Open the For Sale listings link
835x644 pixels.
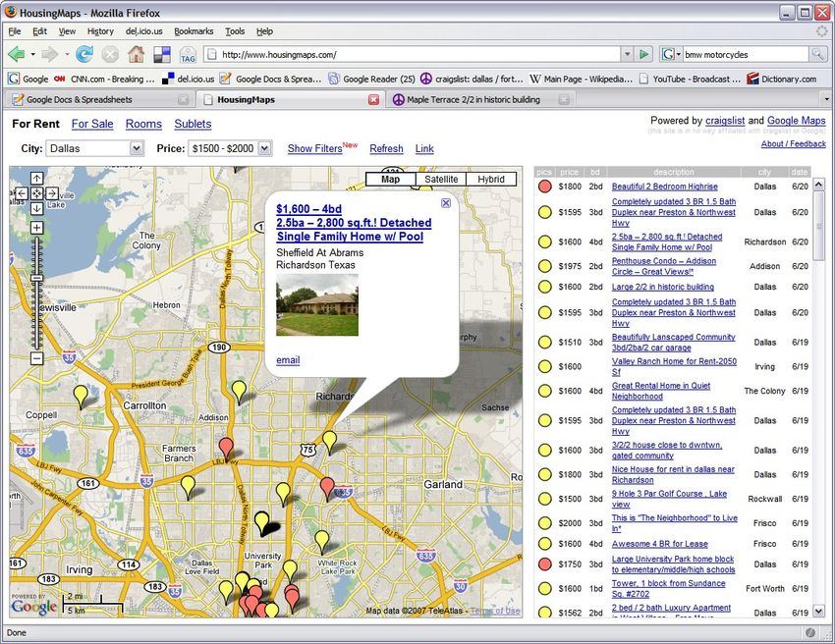[92, 124]
